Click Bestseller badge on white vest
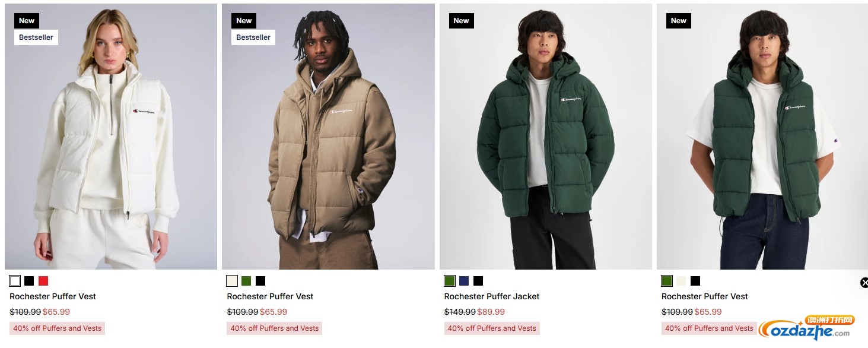This screenshot has width=868, height=348. pyautogui.click(x=36, y=37)
